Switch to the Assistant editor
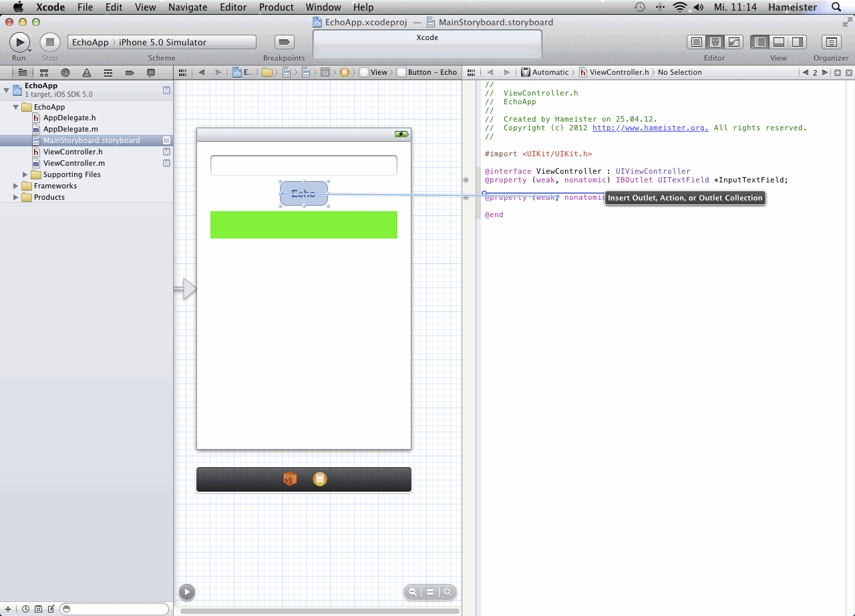 click(x=715, y=42)
